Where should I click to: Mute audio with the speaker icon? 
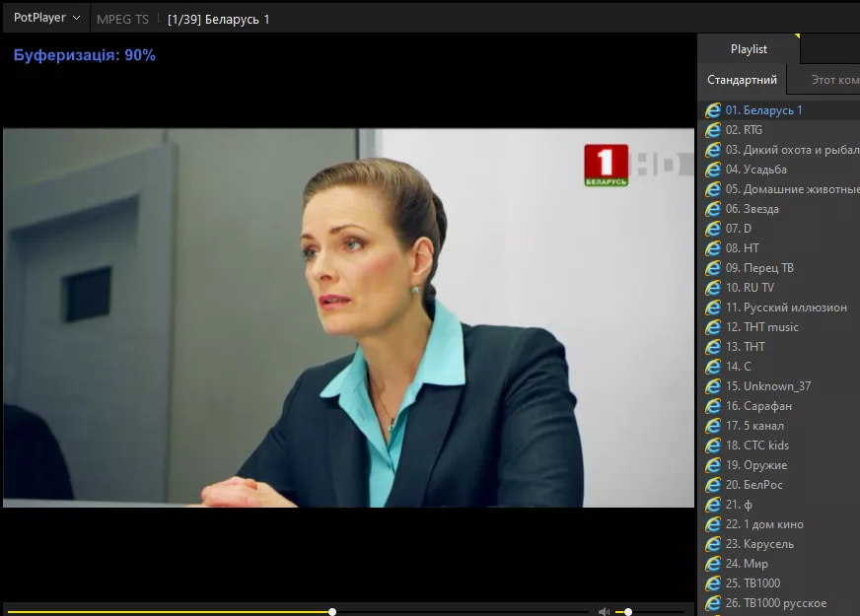[605, 612]
